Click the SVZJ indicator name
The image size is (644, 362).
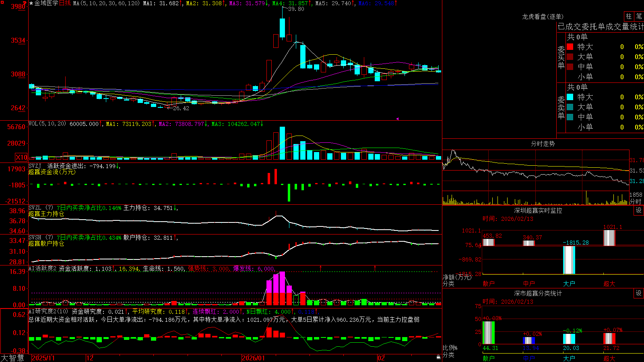point(35,166)
